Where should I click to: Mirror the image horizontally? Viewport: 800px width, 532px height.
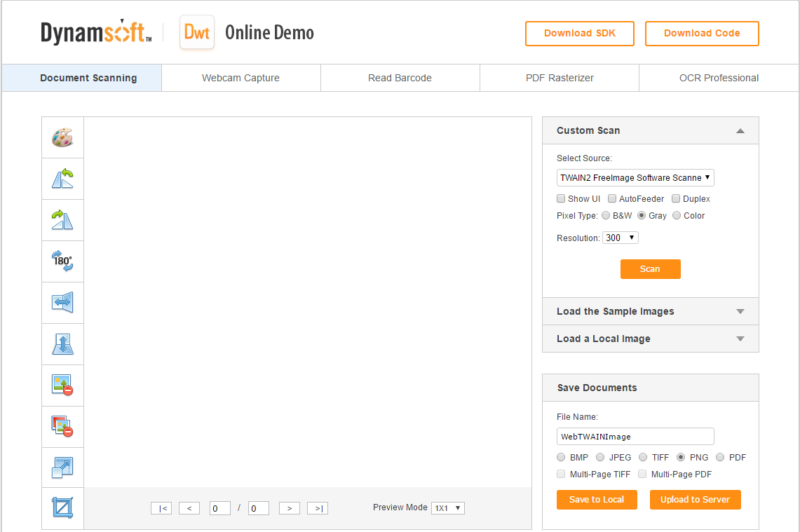(x=62, y=303)
